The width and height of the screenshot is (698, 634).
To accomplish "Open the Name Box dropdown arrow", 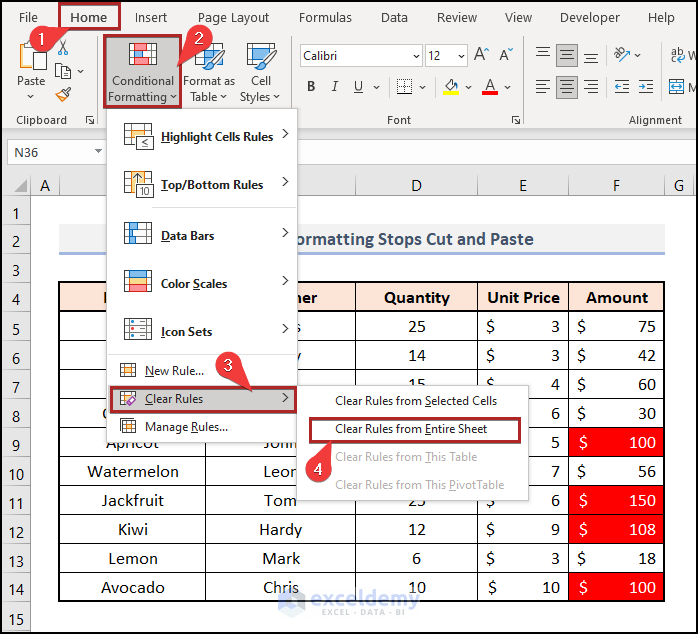I will click(x=98, y=151).
